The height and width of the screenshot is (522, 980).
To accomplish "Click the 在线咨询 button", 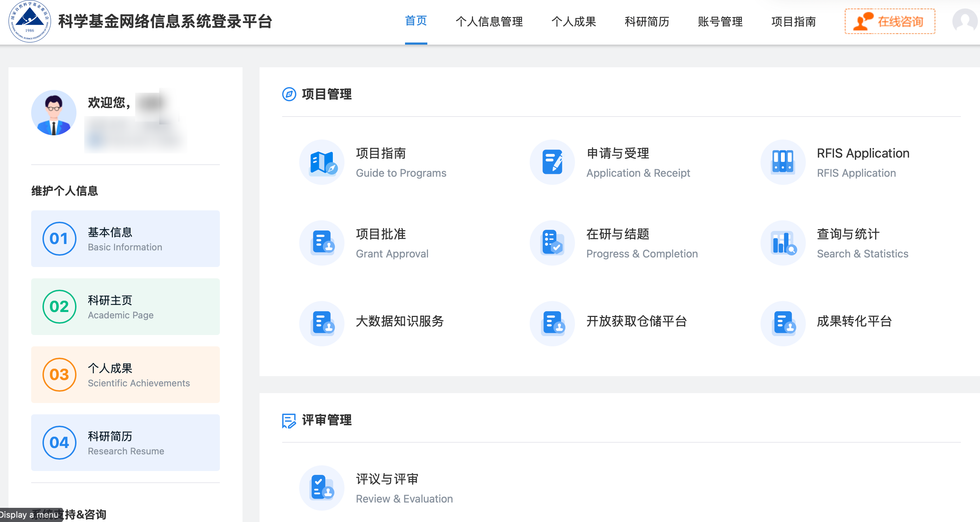I will point(890,21).
